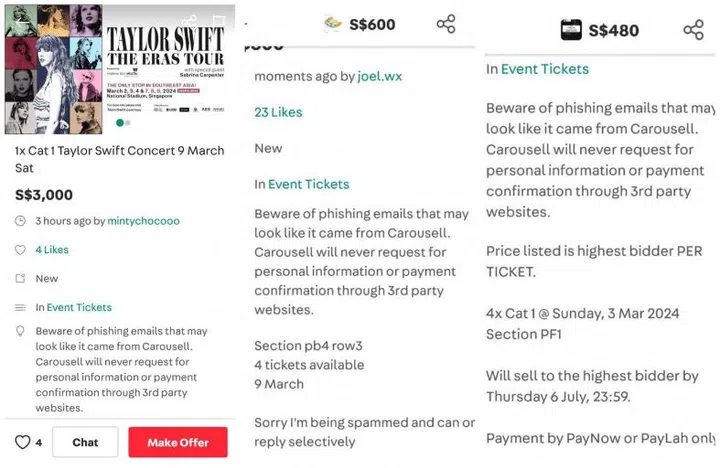Tap the clock icon beside 3 hours ago

pyautogui.click(x=20, y=221)
